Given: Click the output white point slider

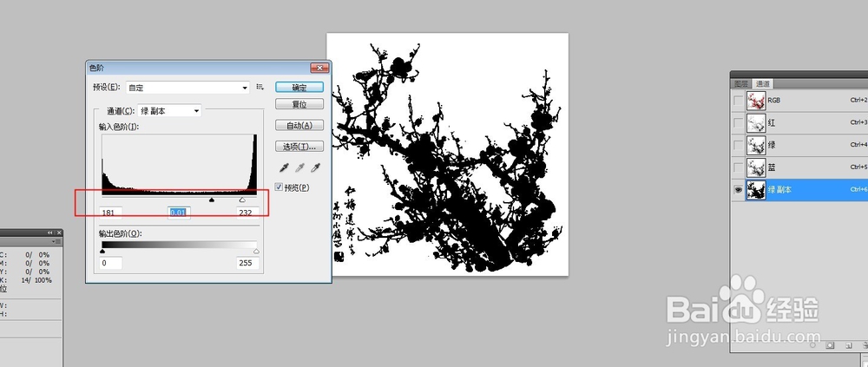Looking at the screenshot, I should point(256,252).
